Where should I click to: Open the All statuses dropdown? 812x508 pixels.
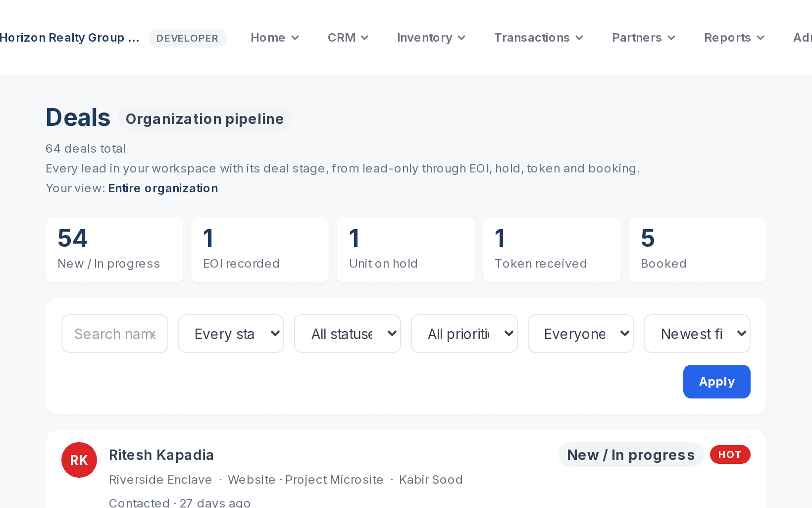[348, 334]
